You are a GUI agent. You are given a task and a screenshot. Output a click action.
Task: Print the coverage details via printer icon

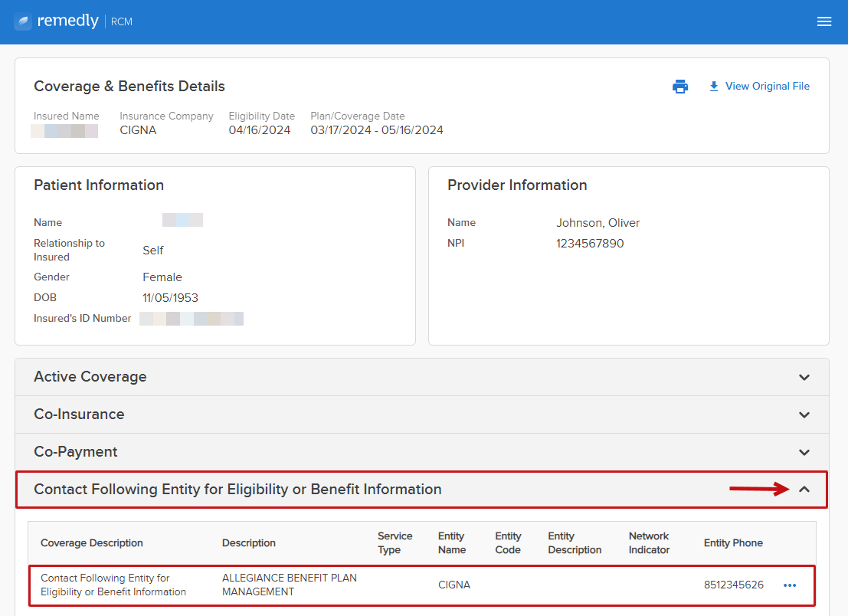click(679, 87)
